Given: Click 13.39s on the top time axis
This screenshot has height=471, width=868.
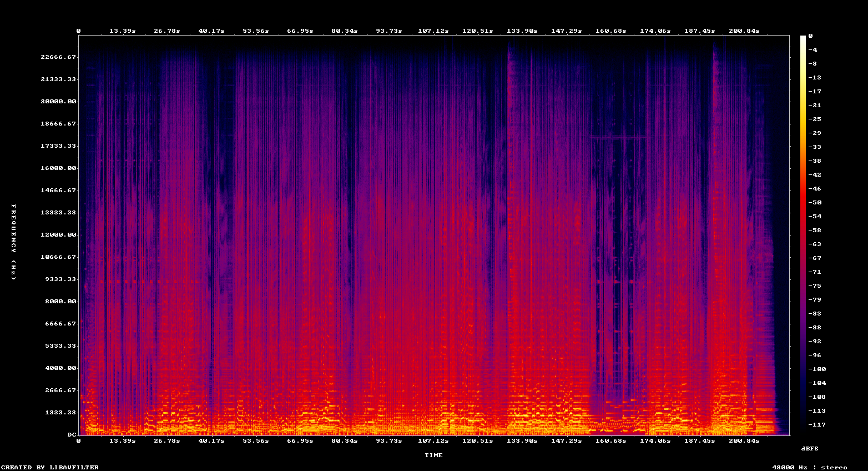Looking at the screenshot, I should click(123, 31).
